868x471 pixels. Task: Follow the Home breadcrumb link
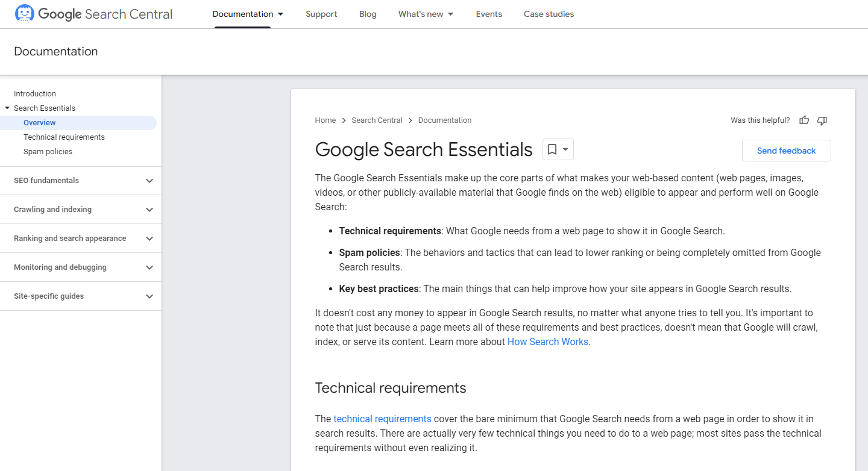point(325,120)
